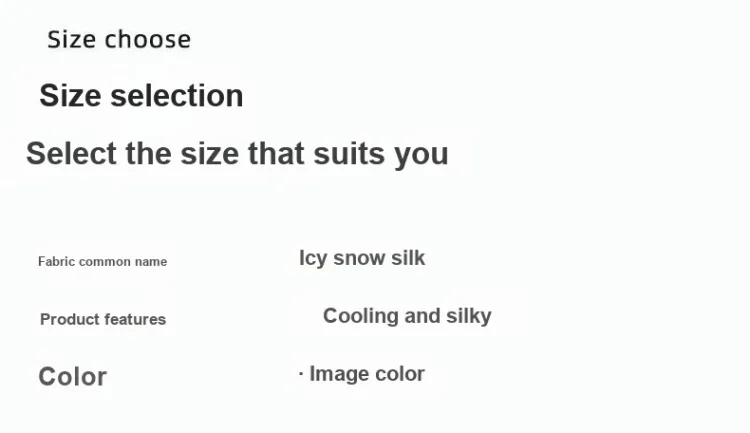Click the word "Fabric" in the label
750x433 pixels.
(56, 262)
